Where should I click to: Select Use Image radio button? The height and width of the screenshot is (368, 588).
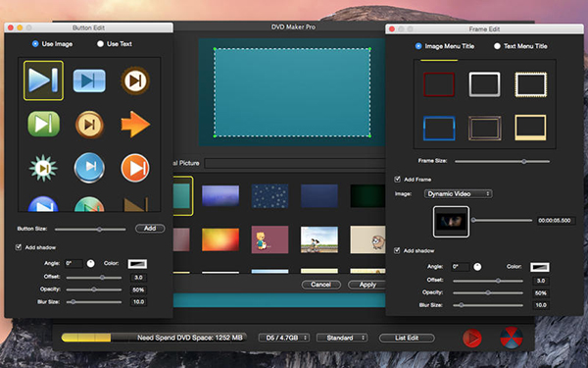coord(35,44)
